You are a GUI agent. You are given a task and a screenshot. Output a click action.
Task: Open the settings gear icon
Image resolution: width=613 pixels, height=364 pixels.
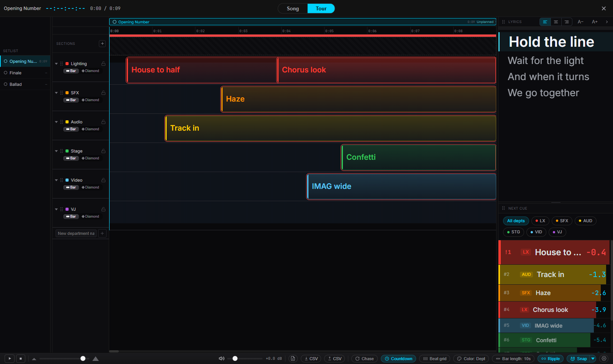coord(604,359)
